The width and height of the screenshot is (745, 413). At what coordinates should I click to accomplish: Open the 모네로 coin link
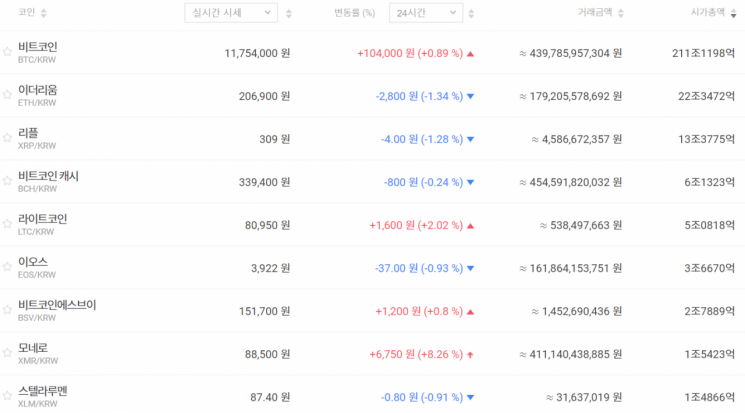(x=33, y=348)
